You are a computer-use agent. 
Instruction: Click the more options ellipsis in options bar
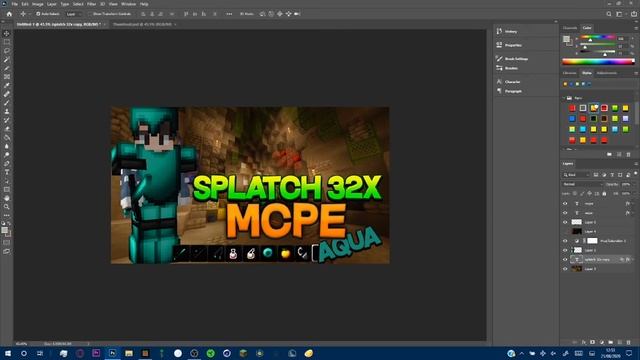tap(229, 14)
